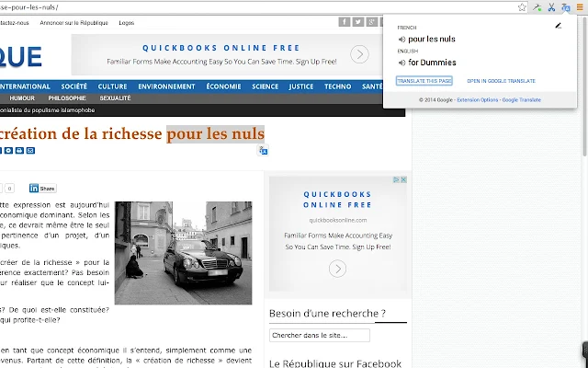The width and height of the screenshot is (588, 368).
Task: Click in the 'Chercher dans le site...' search field
Action: 320,335
